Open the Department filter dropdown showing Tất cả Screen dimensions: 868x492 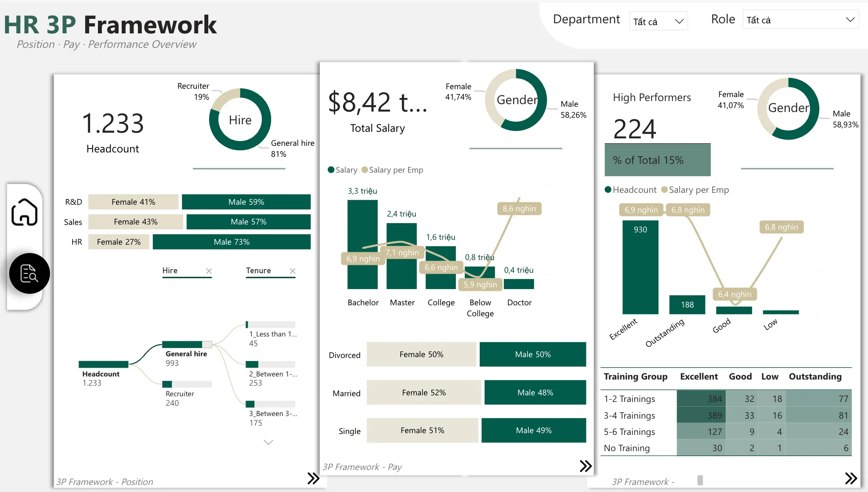658,21
